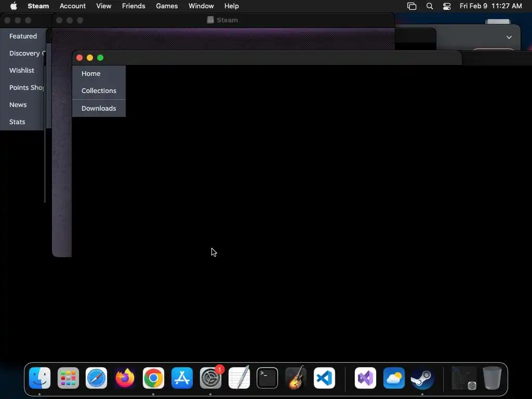The image size is (532, 399).
Task: Open Discovery Queue in the store menu
Action: tap(23, 54)
